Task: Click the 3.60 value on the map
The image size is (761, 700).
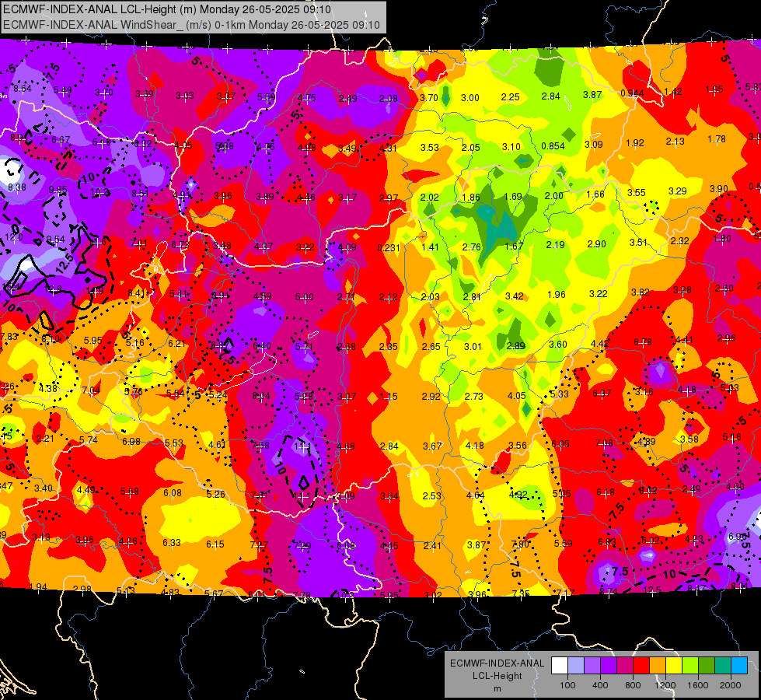Action: point(557,344)
